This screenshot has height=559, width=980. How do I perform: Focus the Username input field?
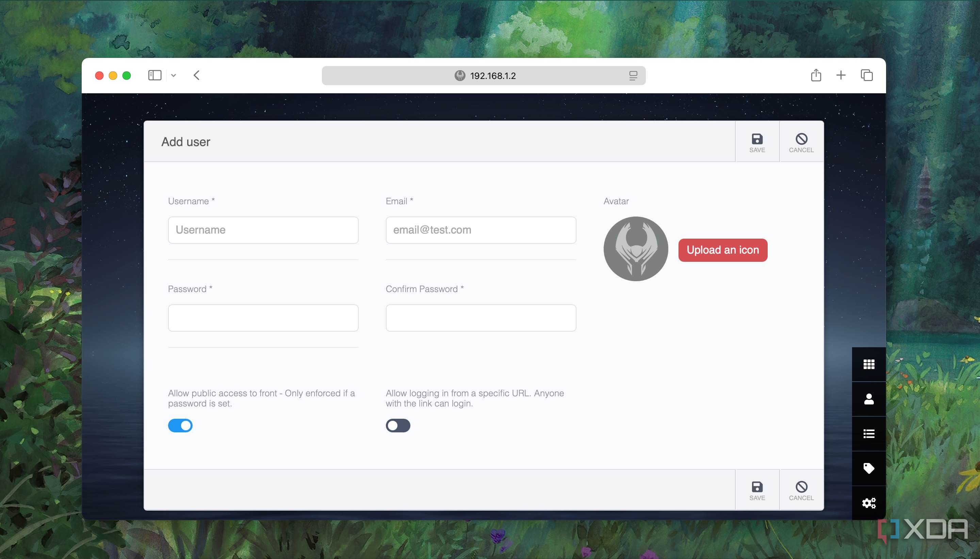(x=263, y=230)
